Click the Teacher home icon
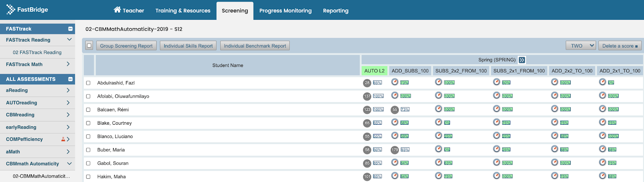644x182 pixels. tap(117, 10)
